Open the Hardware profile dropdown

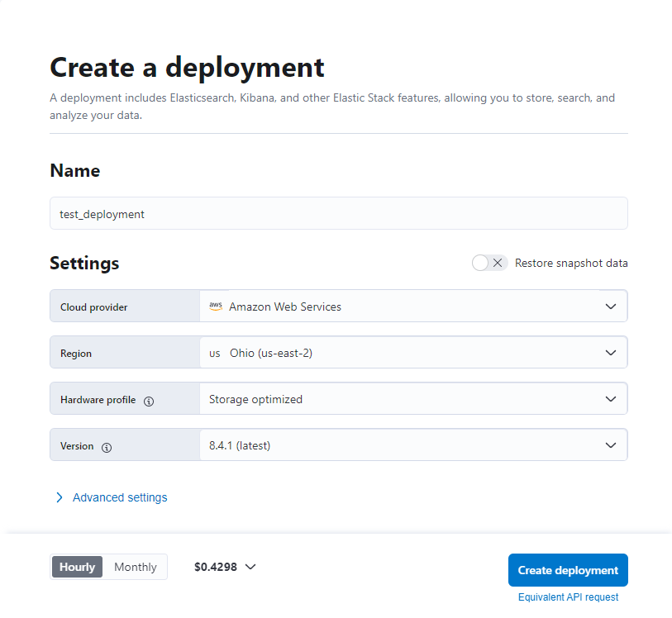[x=413, y=399]
